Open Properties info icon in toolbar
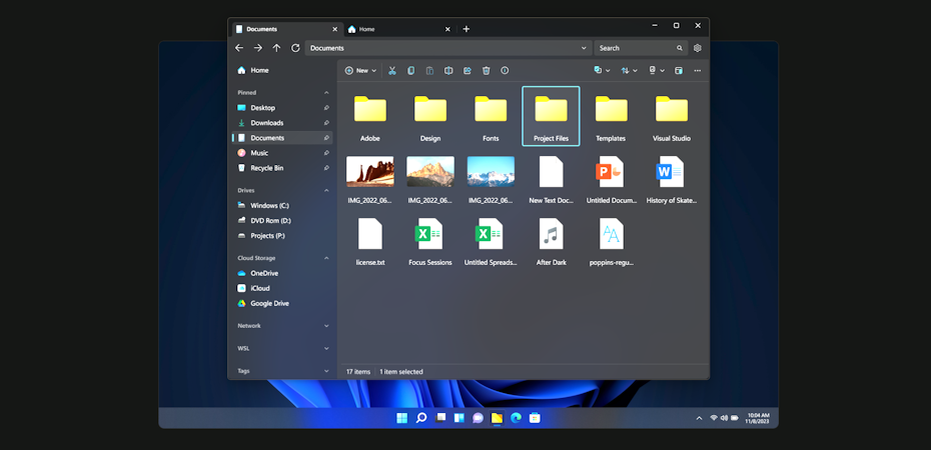The height and width of the screenshot is (450, 931). (505, 71)
